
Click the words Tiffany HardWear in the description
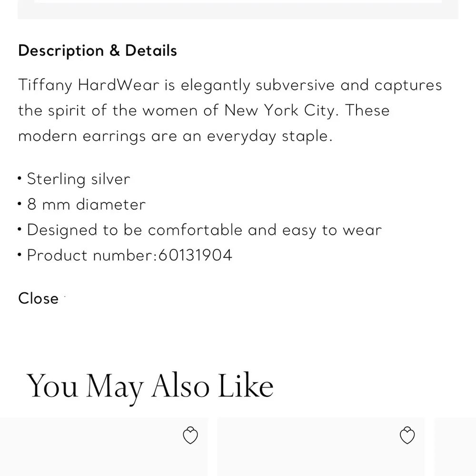click(x=89, y=86)
